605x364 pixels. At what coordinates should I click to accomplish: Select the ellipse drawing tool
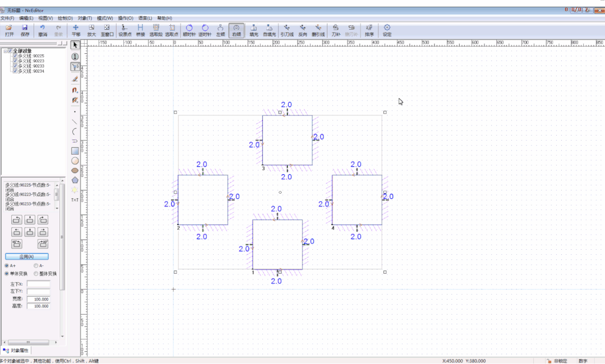click(x=75, y=170)
